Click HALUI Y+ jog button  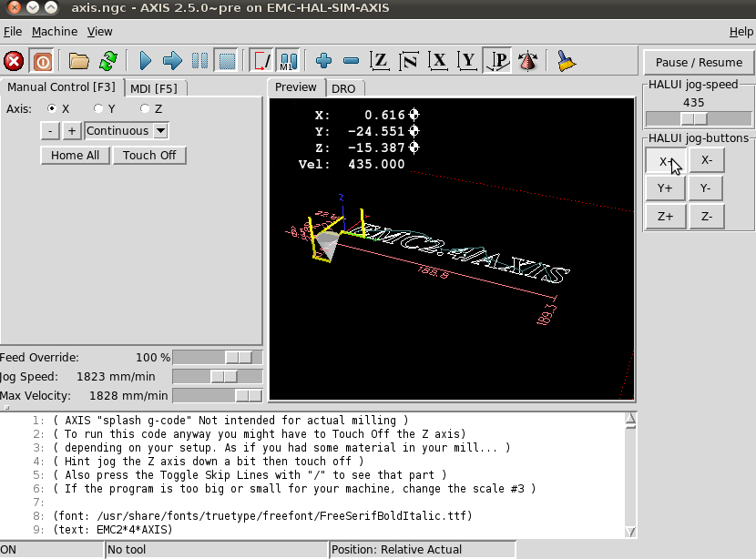coord(665,188)
